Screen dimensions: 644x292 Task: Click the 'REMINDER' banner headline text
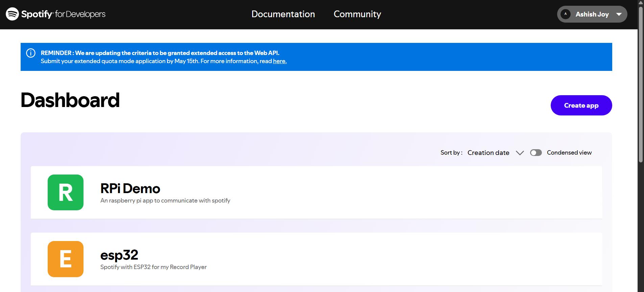click(160, 53)
